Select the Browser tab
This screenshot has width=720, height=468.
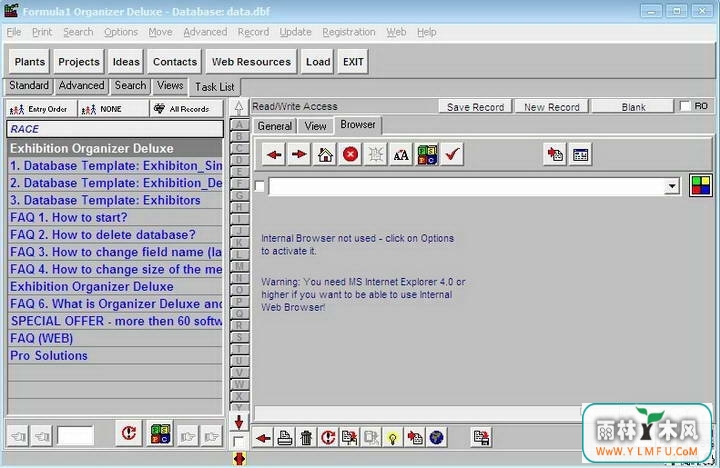[358, 125]
